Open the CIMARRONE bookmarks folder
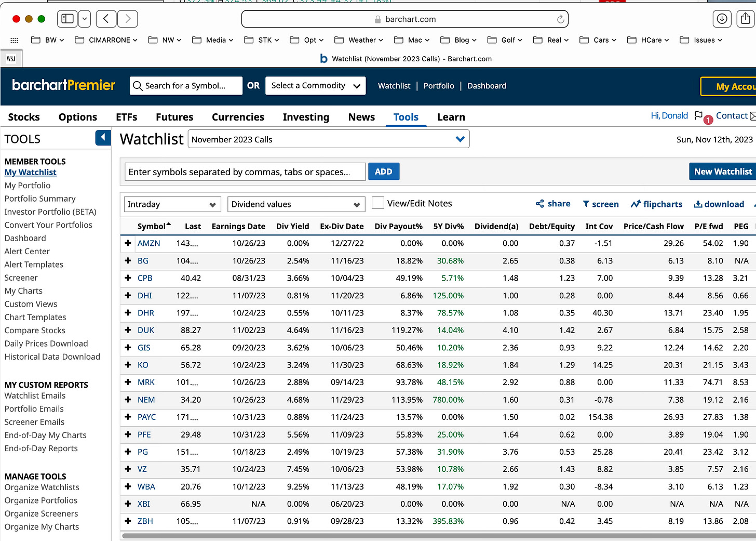 [106, 40]
